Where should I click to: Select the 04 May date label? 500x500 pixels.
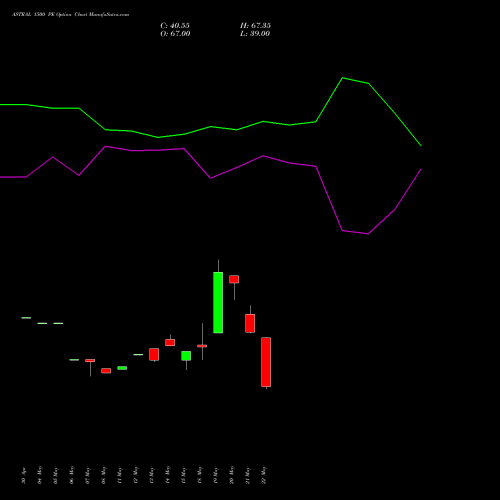[x=39, y=475]
